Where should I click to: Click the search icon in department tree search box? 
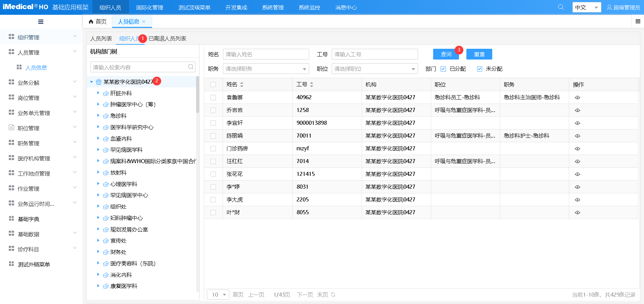(190, 67)
